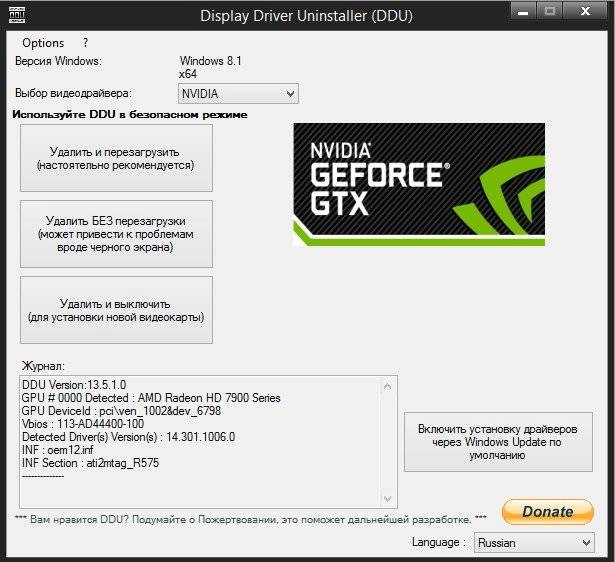The height and width of the screenshot is (562, 615).
Task: Click the DDU app icon in title bar
Action: (x=17, y=15)
